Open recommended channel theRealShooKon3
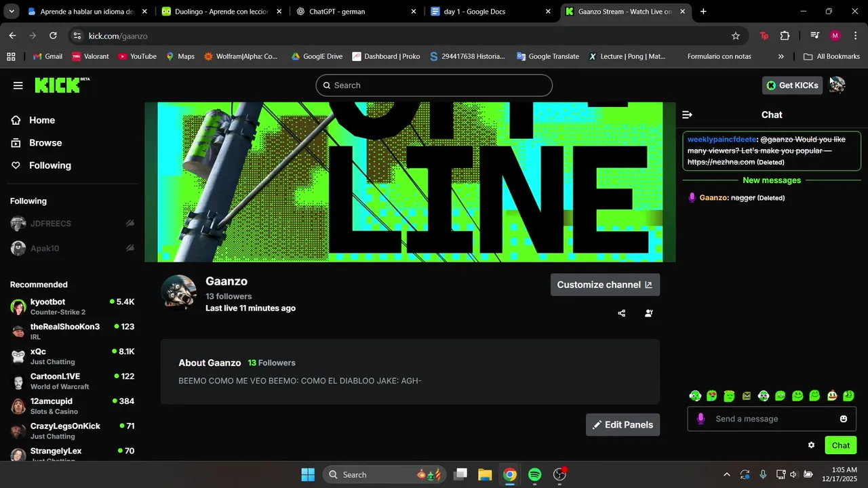The width and height of the screenshot is (868, 488). coord(72,331)
